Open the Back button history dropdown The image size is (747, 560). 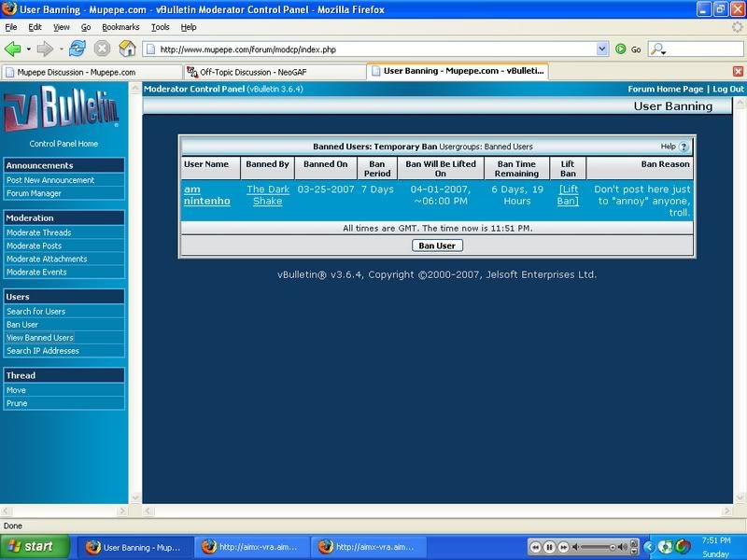click(x=29, y=49)
